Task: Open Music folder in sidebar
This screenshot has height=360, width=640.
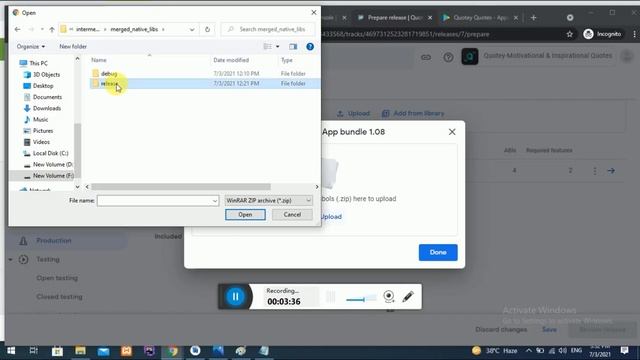Action: 40,120
